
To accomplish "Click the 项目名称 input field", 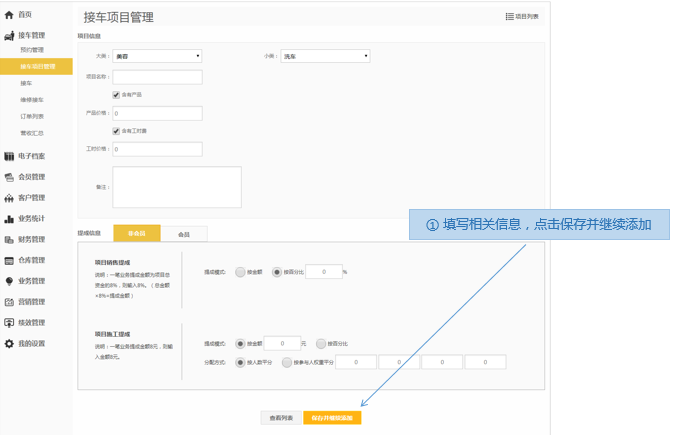I will [157, 77].
